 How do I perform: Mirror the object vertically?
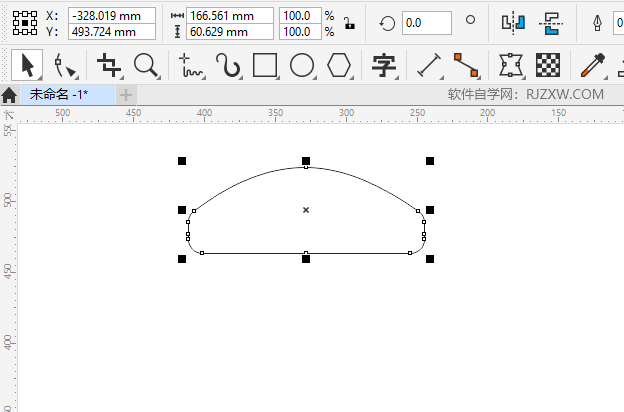tap(551, 23)
